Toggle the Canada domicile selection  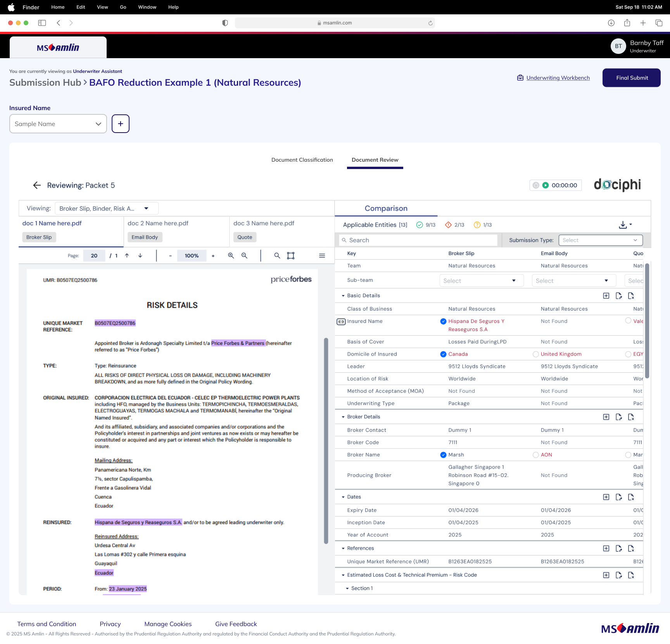click(443, 354)
